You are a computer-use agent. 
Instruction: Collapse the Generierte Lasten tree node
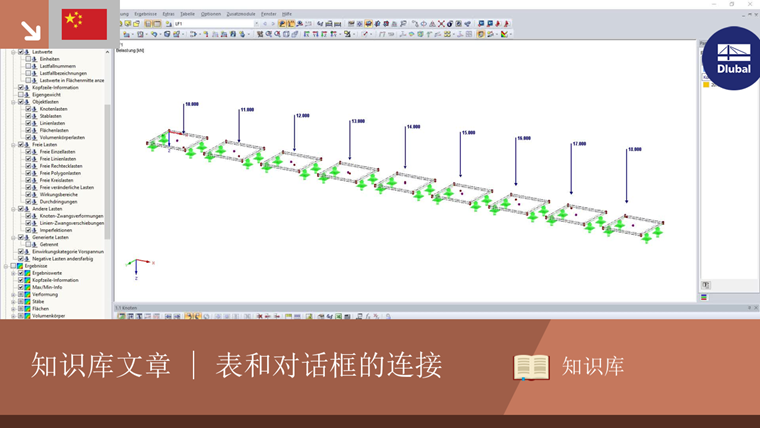pos(14,238)
